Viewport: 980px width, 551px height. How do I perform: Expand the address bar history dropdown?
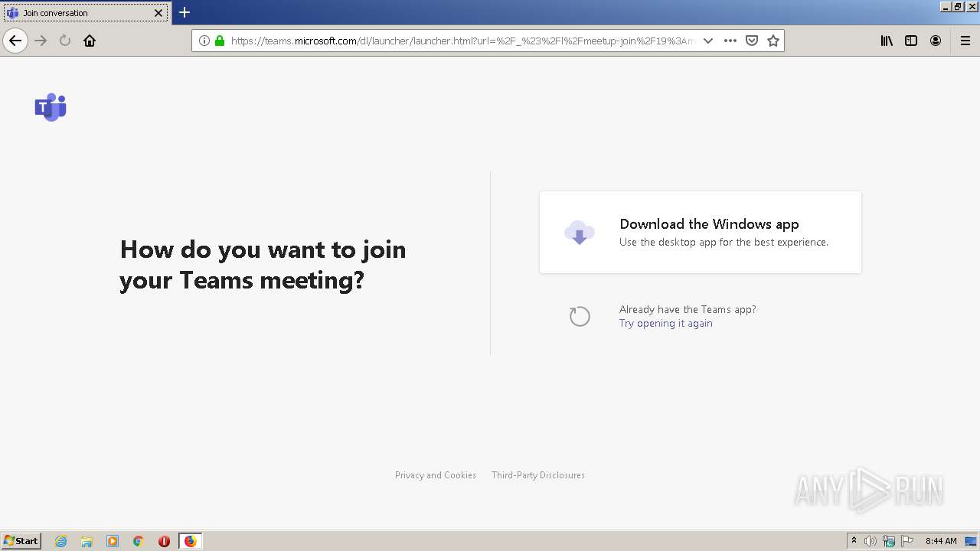tap(708, 41)
